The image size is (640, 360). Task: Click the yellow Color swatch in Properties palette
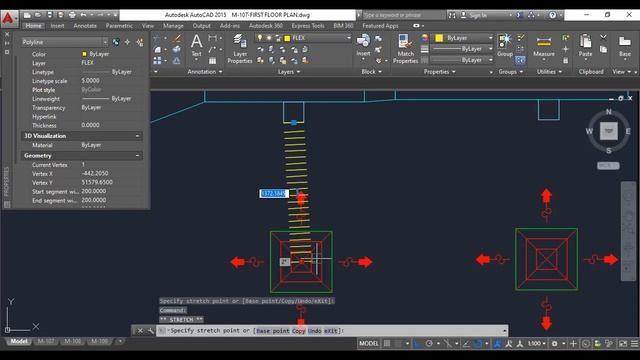tap(84, 54)
